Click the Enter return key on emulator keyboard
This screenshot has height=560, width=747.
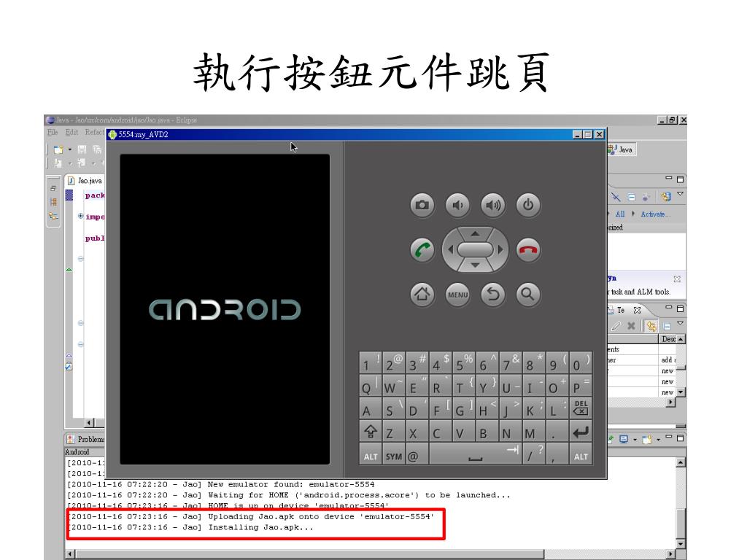(x=581, y=432)
